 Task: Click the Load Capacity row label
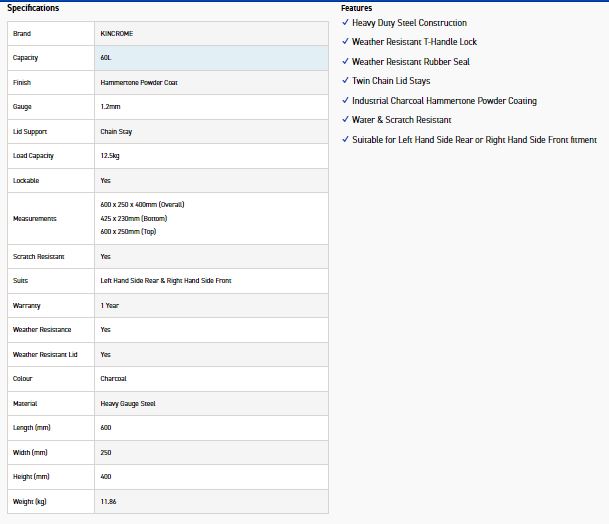coord(33,156)
